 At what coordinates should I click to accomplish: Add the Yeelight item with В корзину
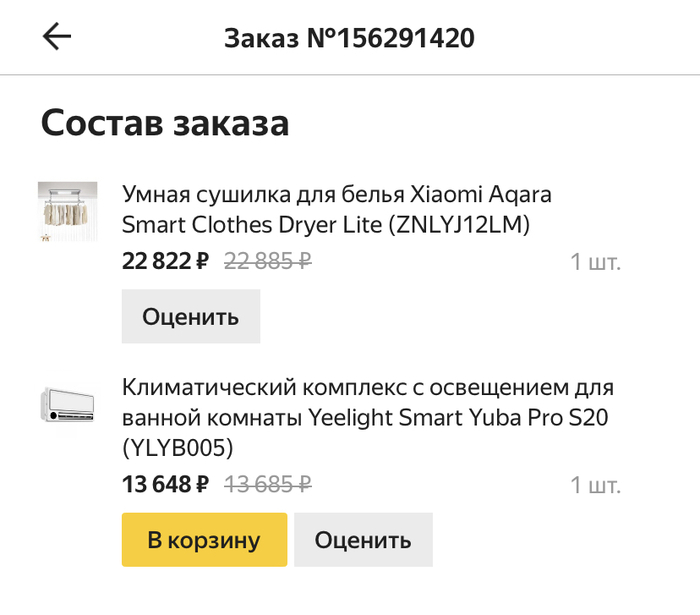tap(204, 540)
